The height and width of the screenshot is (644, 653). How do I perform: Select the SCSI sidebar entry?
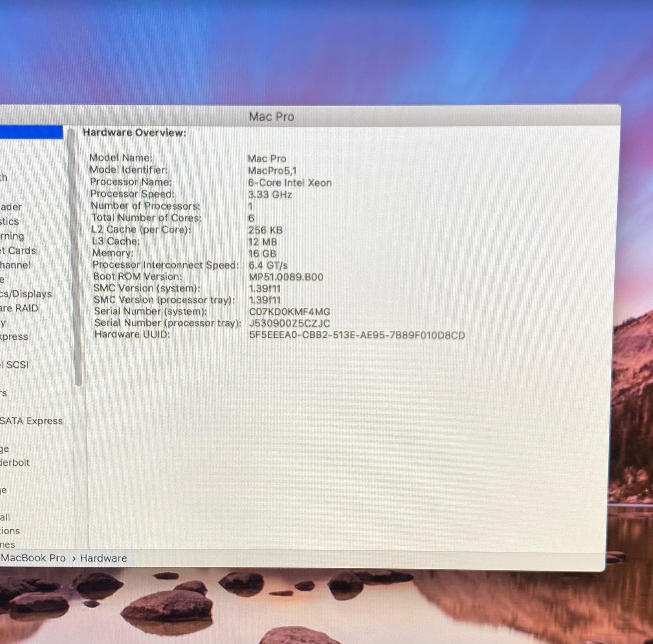point(14,365)
